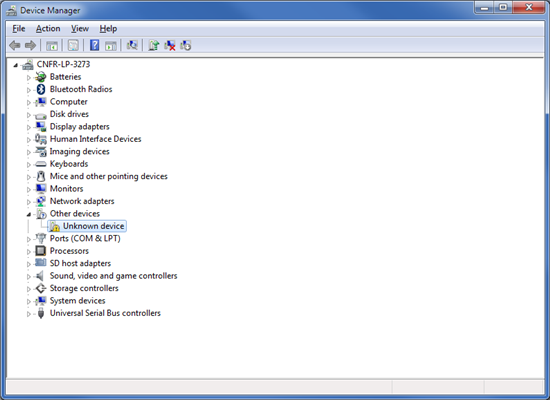Expand the Bluetooth Radios node arrow
The width and height of the screenshot is (550, 400).
click(x=29, y=90)
